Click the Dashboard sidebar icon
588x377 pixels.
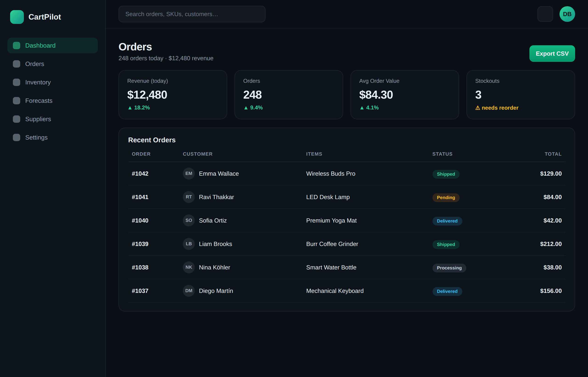coord(16,46)
